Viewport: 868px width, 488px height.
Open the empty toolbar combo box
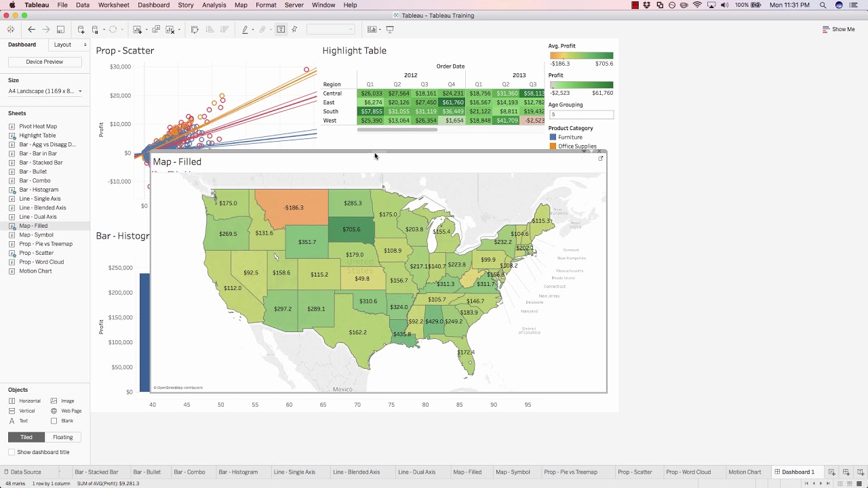coord(330,29)
